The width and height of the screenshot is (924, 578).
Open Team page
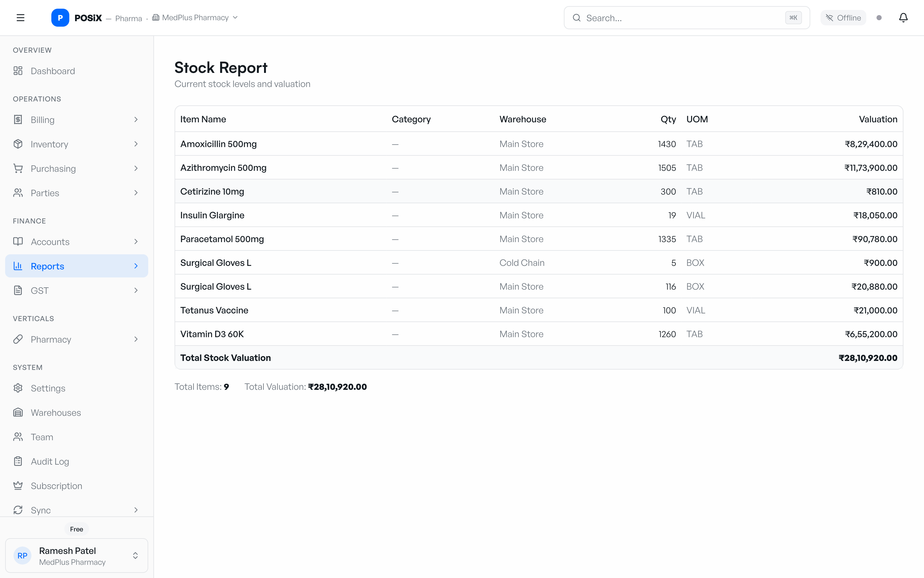tap(76, 437)
